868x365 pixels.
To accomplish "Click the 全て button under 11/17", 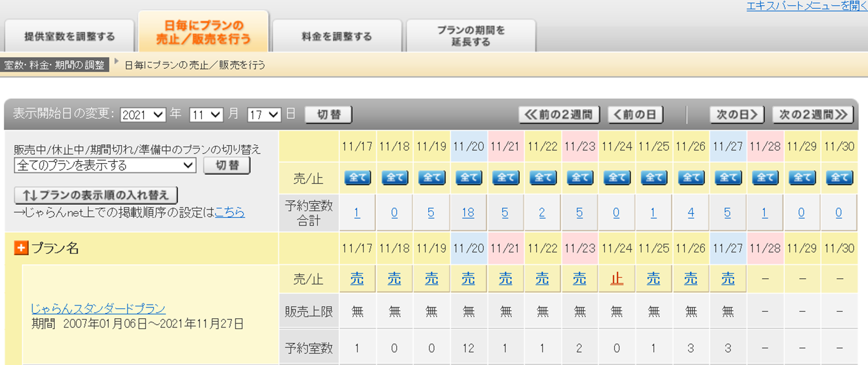I will click(x=357, y=178).
